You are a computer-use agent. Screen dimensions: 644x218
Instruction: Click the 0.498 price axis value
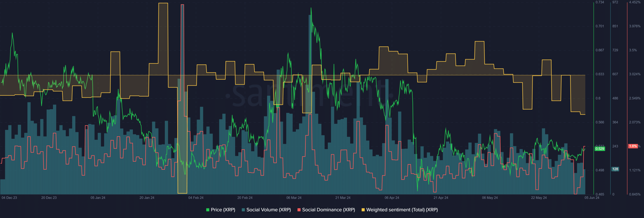point(600,170)
